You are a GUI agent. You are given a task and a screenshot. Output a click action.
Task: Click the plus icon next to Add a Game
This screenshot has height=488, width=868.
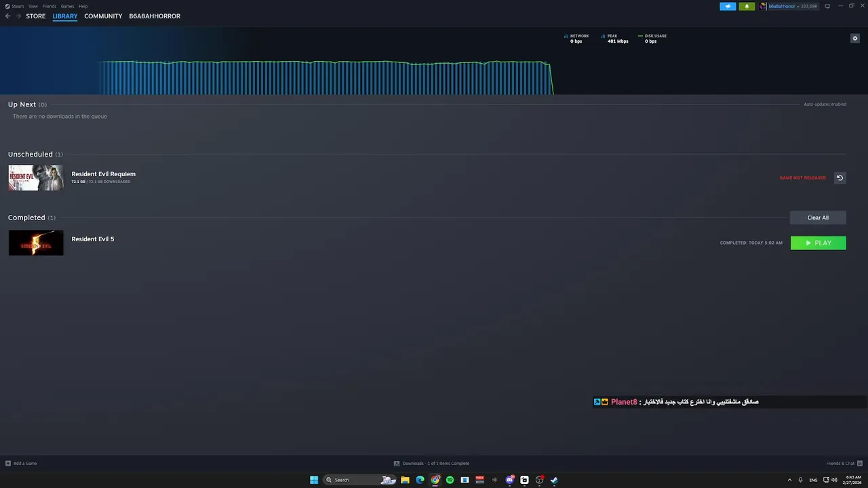click(8, 464)
